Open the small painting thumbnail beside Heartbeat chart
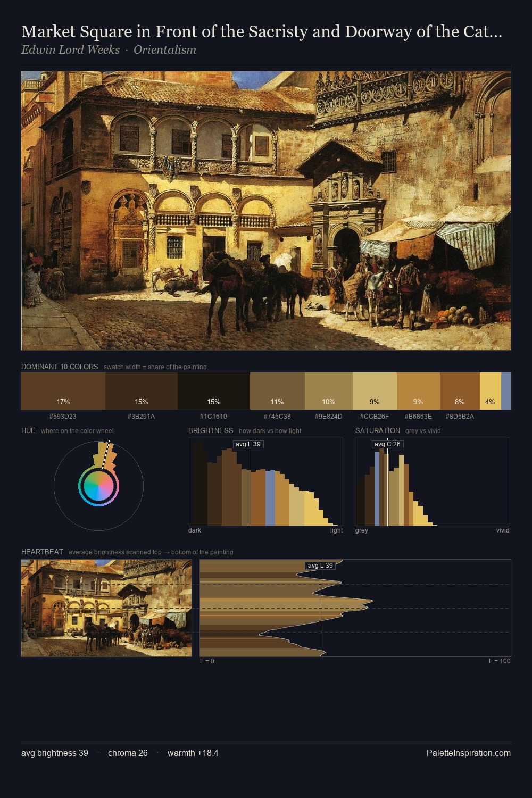 pos(106,608)
